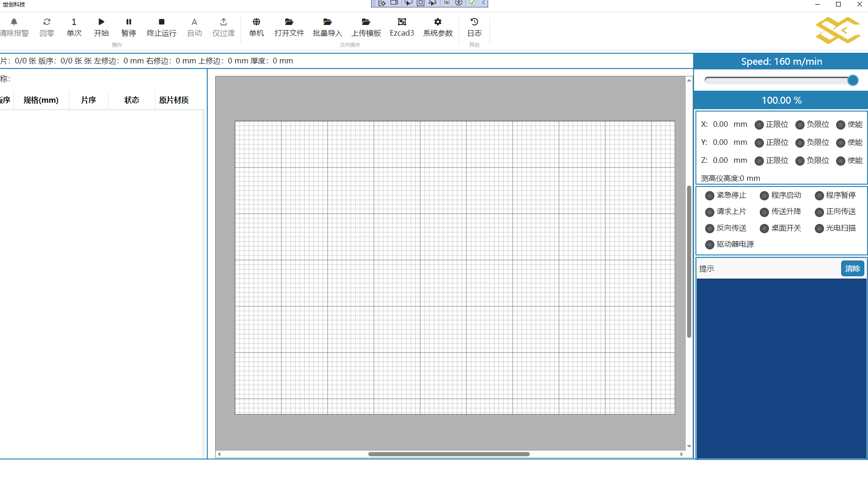Click the 批量导入 batch import icon
Viewport: 868px width, 478px height.
[328, 22]
